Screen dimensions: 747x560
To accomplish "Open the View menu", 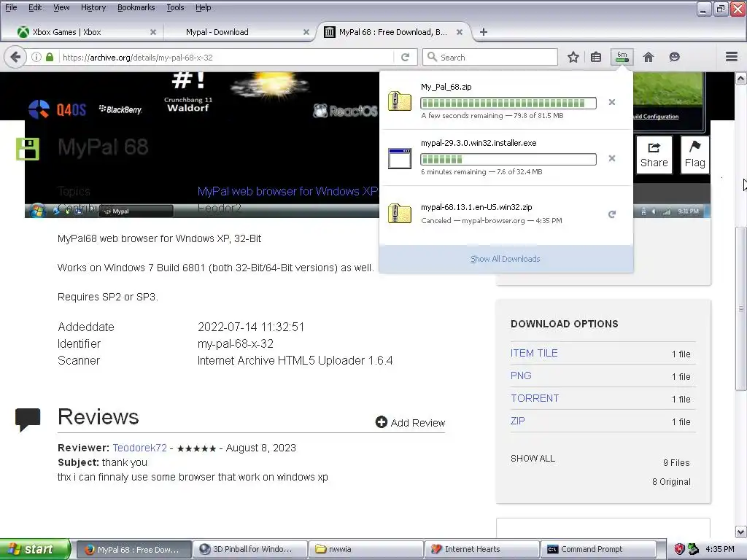I will point(61,7).
